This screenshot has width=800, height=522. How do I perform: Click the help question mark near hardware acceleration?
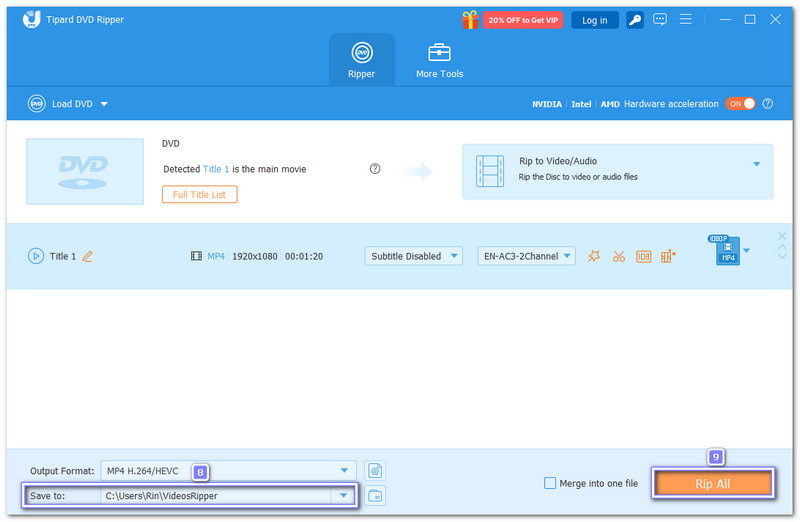click(768, 104)
